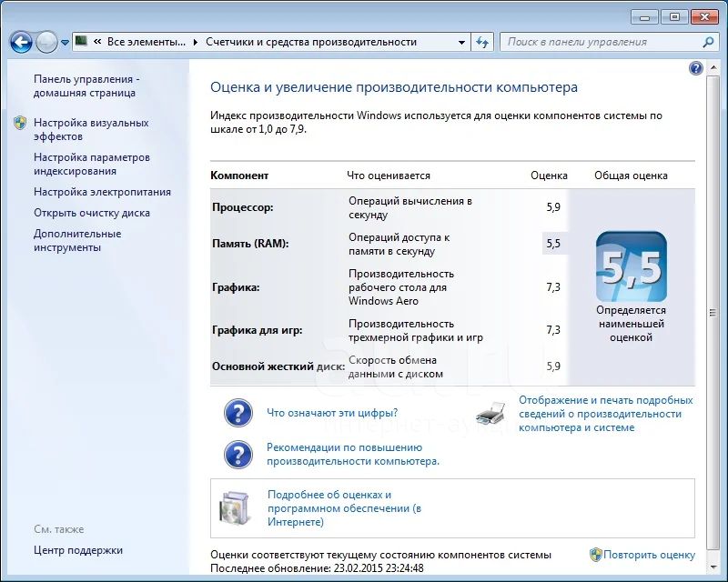Open 'Что означают эти цифры?' link
This screenshot has height=582, width=728.
332,413
